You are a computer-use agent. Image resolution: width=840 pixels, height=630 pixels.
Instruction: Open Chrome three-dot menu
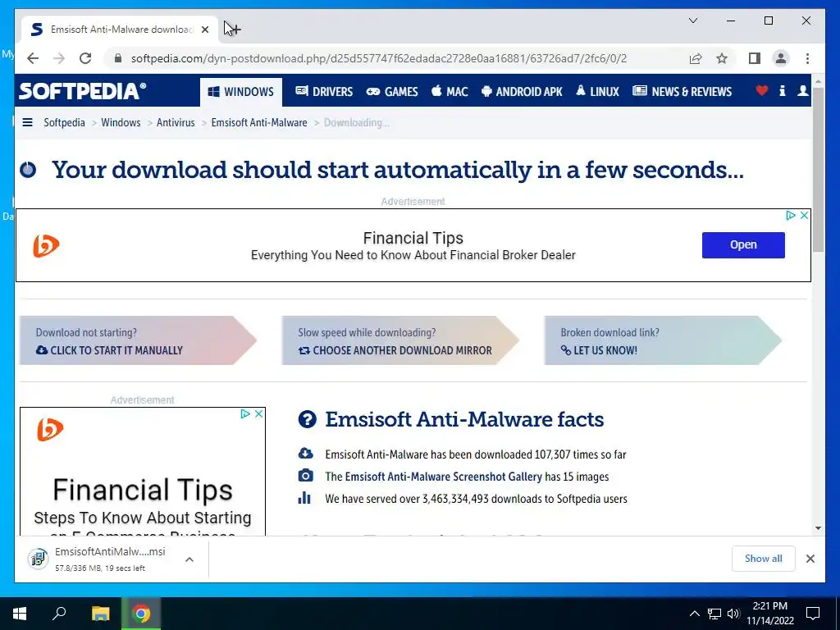pyautogui.click(x=807, y=58)
